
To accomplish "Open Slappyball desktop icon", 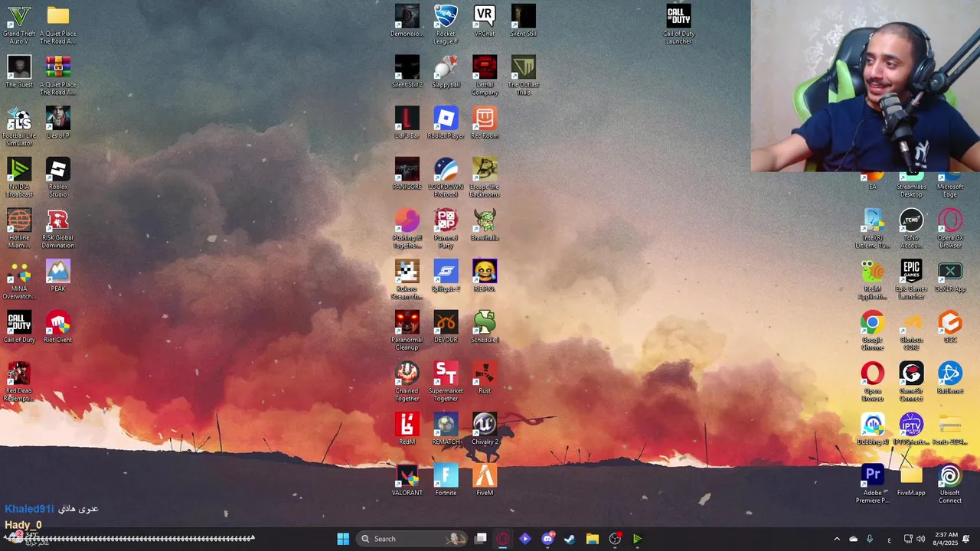I will click(x=446, y=72).
